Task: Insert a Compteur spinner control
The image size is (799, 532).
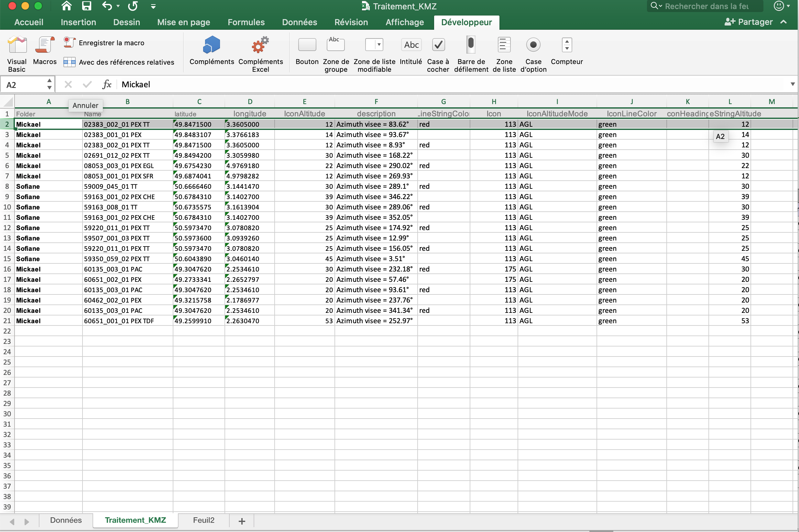Action: click(x=566, y=50)
